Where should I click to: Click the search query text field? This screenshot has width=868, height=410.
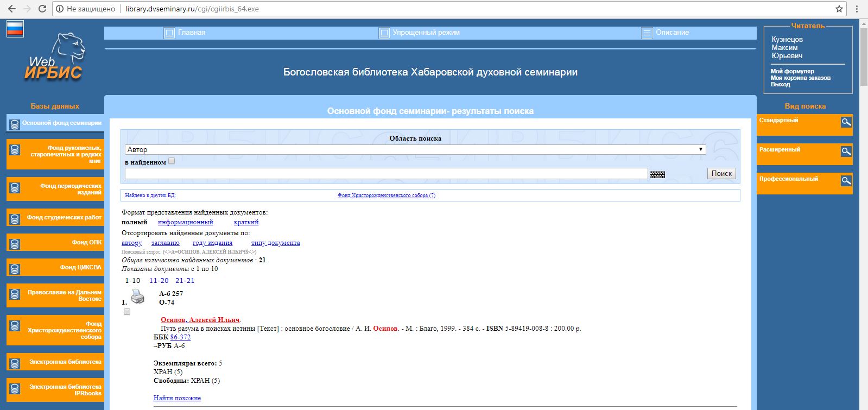click(386, 173)
